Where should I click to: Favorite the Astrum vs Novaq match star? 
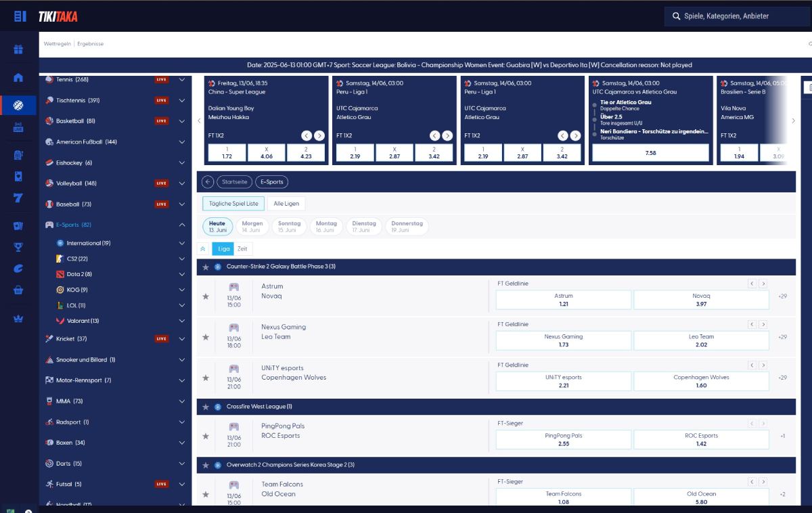point(206,296)
